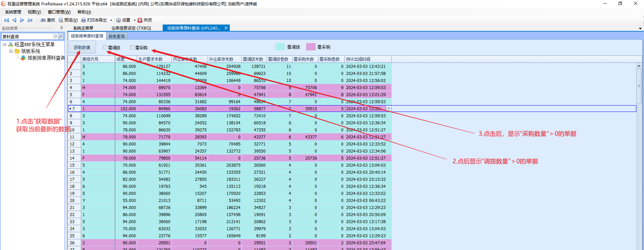Select 旺盈ERP系统主菜单 in the tree
The height and width of the screenshot is (250, 644).
coord(35,44)
